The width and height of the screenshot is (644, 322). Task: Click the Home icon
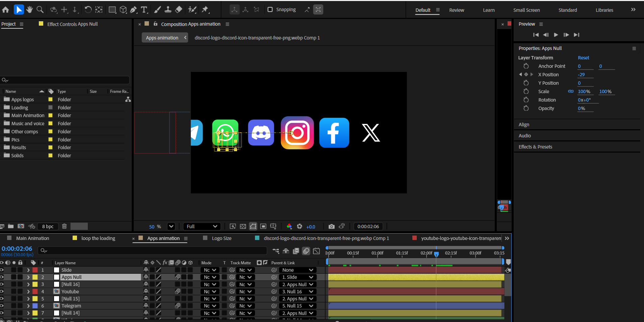coord(6,10)
